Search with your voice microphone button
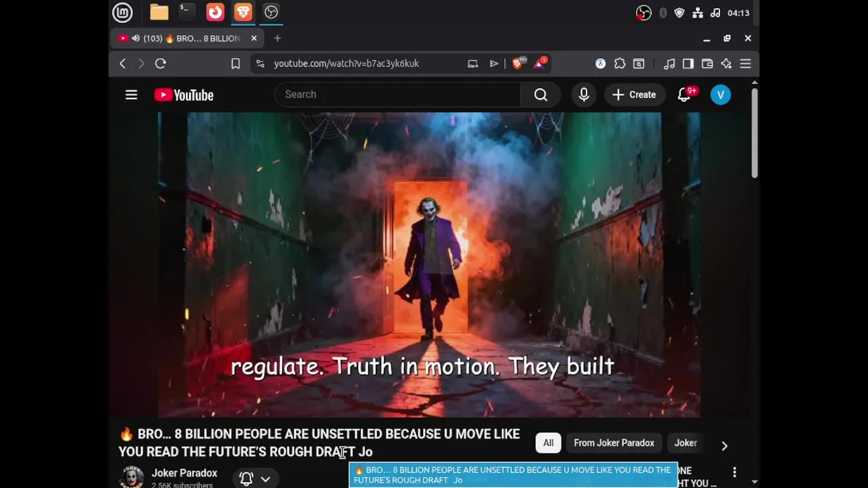 (584, 95)
